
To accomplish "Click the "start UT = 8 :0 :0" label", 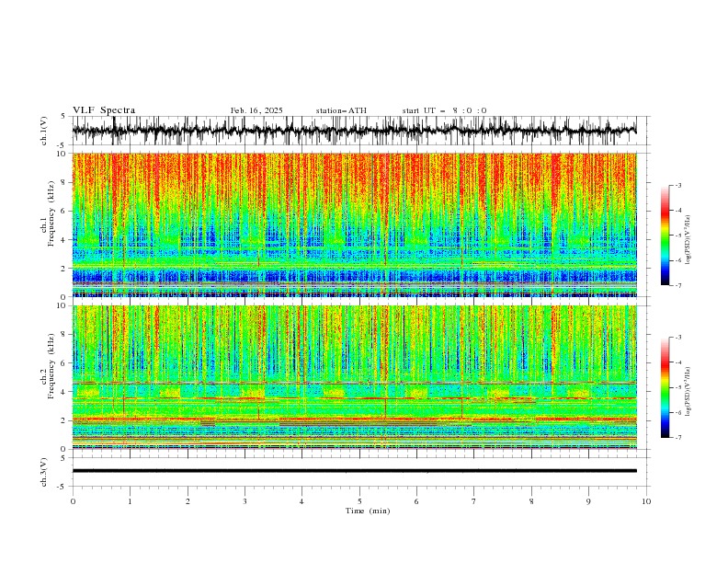I will click(444, 110).
